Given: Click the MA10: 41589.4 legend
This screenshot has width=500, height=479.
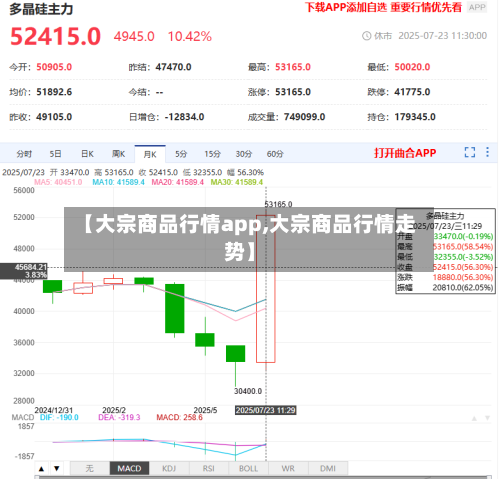Looking at the screenshot, I should click(x=118, y=182).
